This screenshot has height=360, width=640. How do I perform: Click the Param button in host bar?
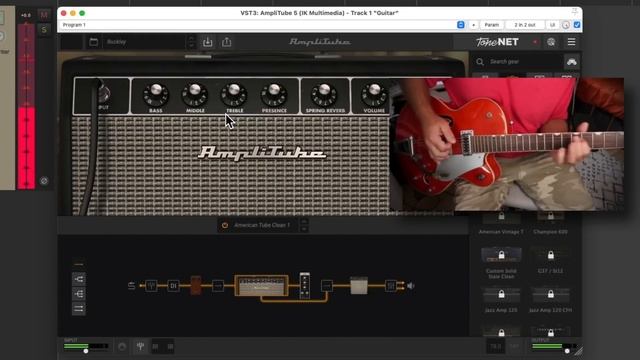pos(491,25)
